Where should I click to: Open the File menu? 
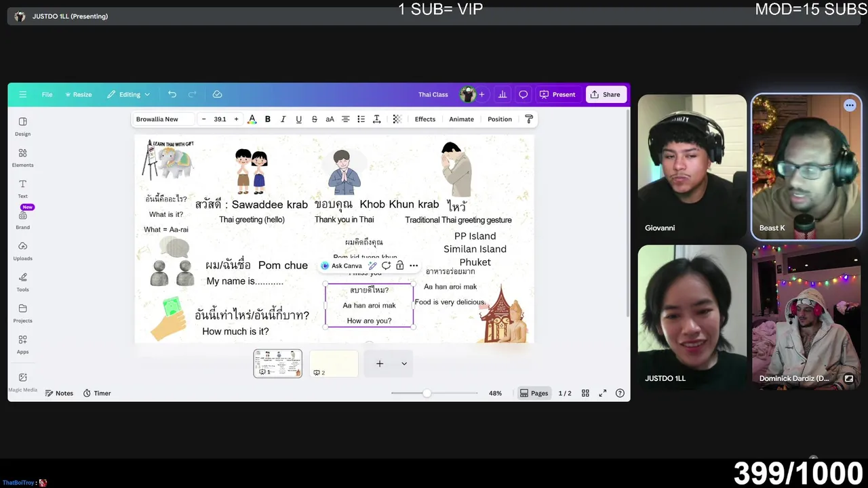point(47,95)
